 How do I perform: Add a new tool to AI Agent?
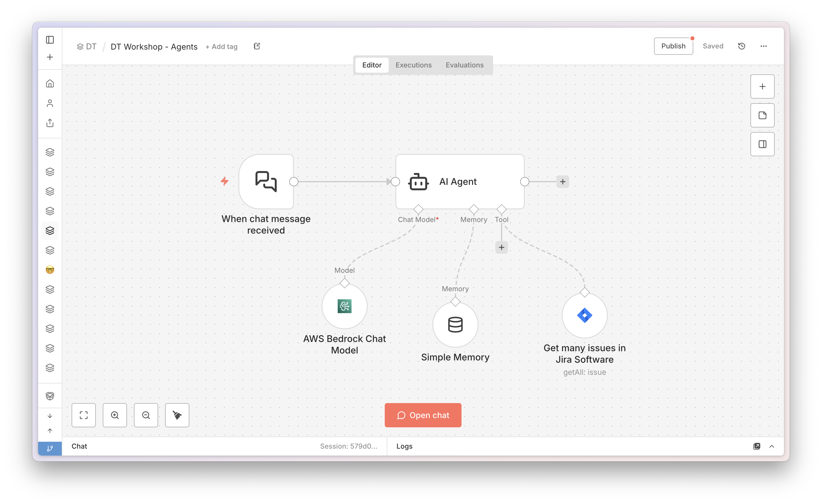[501, 247]
